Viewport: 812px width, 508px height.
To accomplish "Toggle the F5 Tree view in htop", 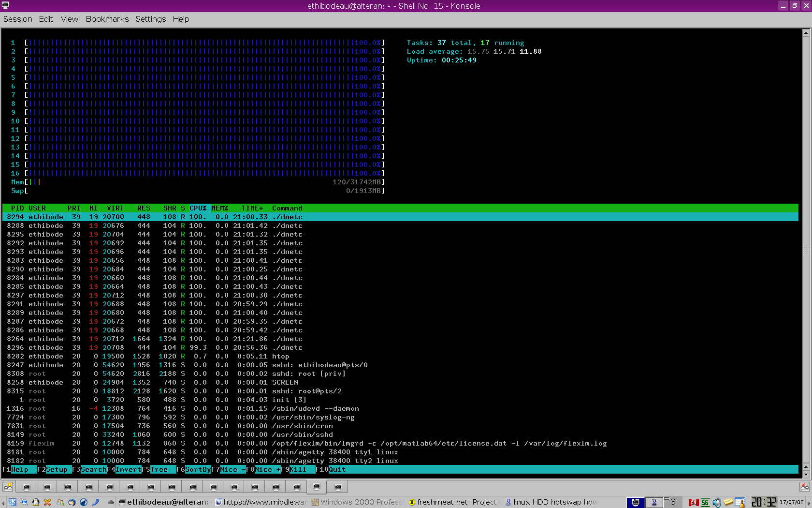I will (x=159, y=469).
